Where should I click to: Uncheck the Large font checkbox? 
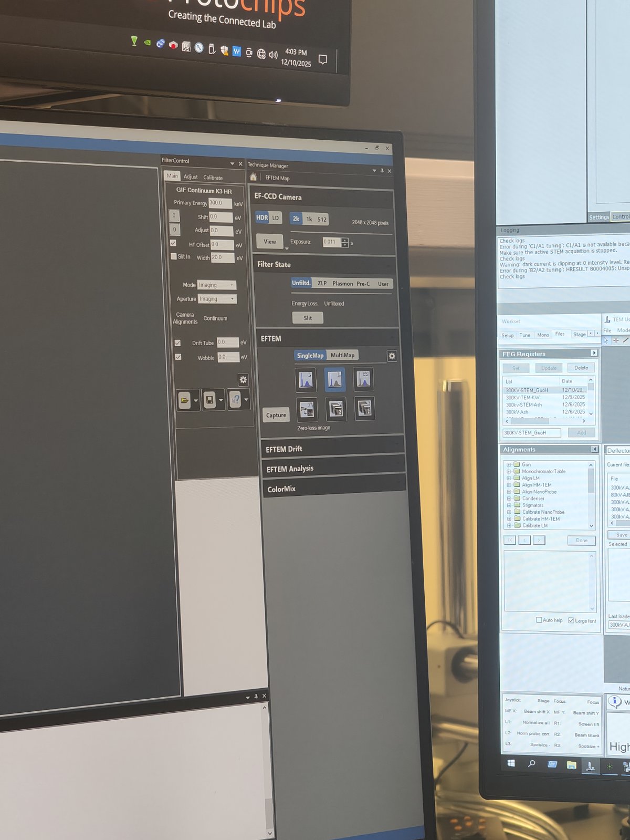pos(571,620)
